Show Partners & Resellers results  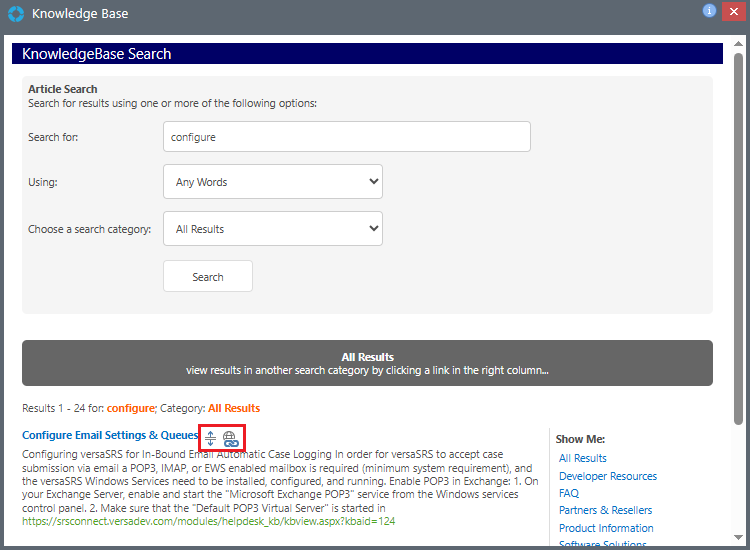pos(605,510)
